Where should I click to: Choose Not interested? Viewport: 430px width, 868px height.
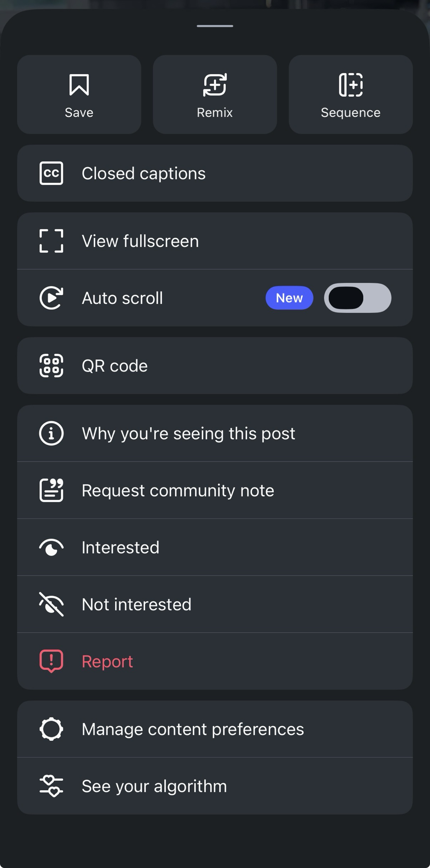tap(136, 605)
